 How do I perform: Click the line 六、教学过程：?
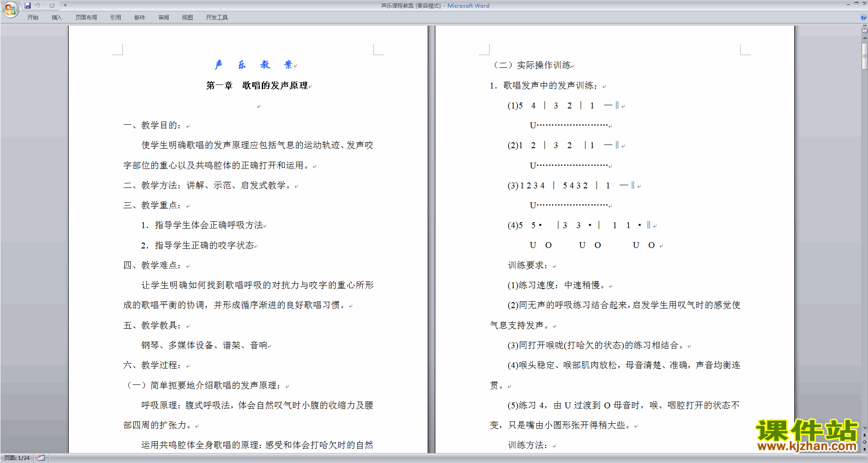point(152,365)
